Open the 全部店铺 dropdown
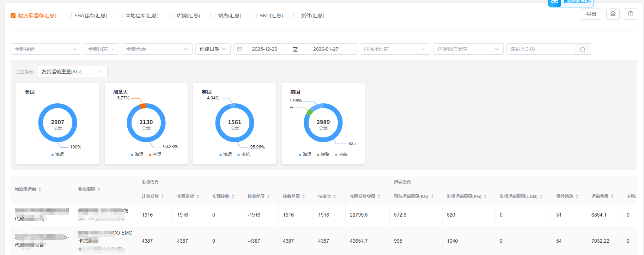 point(46,49)
